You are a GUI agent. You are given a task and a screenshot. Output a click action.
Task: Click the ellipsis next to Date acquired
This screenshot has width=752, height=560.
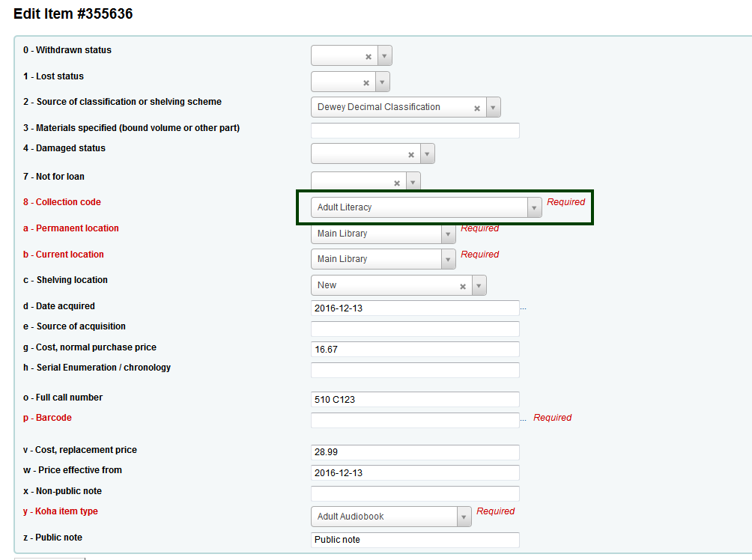pyautogui.click(x=524, y=308)
